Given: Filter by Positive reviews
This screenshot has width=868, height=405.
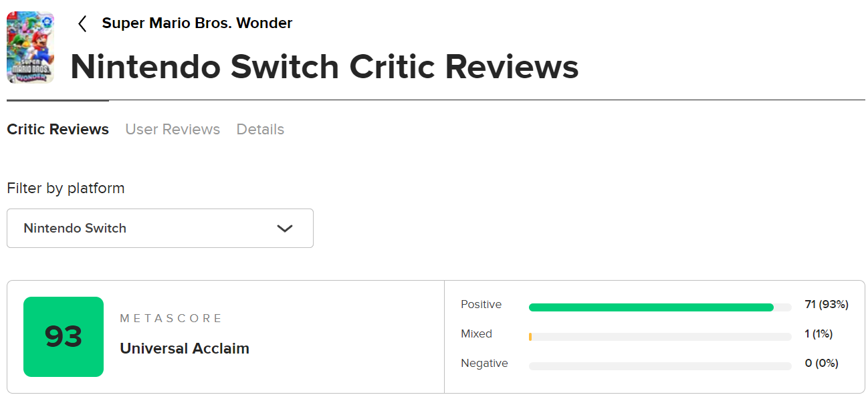Looking at the screenshot, I should (481, 305).
